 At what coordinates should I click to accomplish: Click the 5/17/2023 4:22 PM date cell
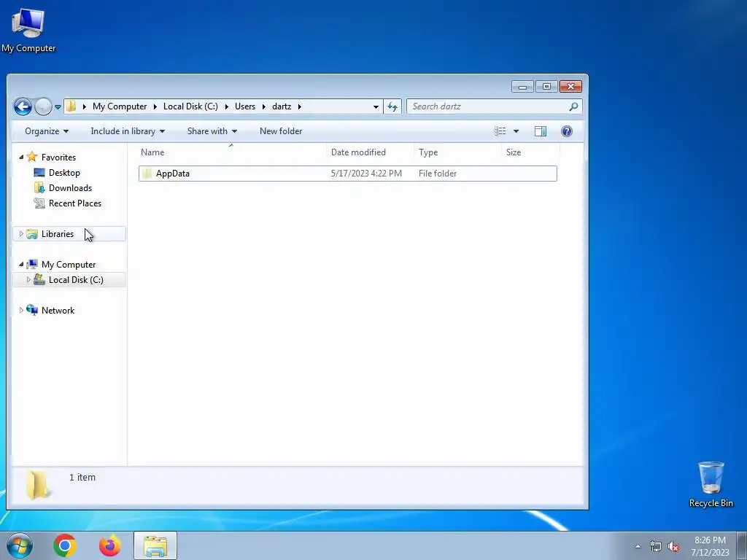click(366, 174)
